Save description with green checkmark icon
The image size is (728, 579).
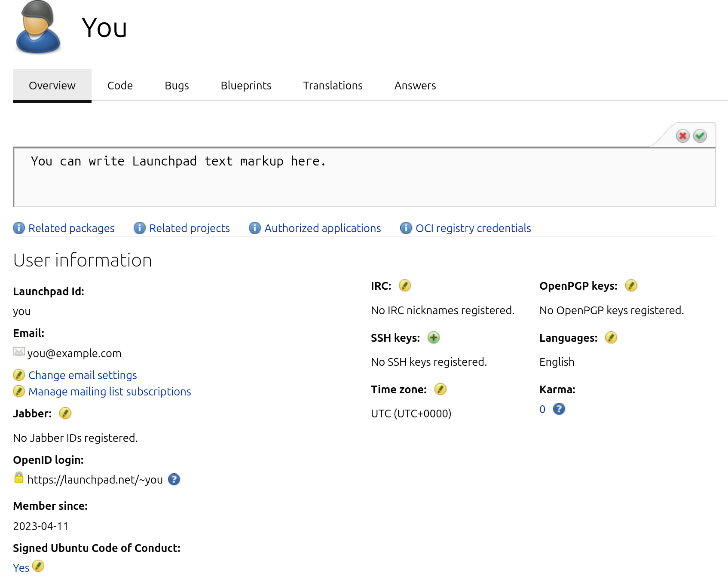coord(700,136)
